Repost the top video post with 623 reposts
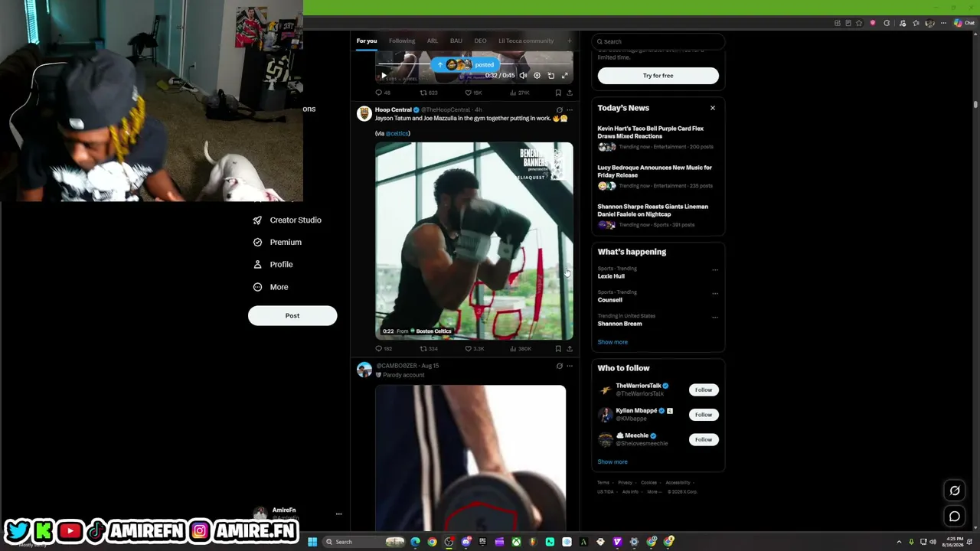This screenshot has height=551, width=980. click(x=429, y=93)
